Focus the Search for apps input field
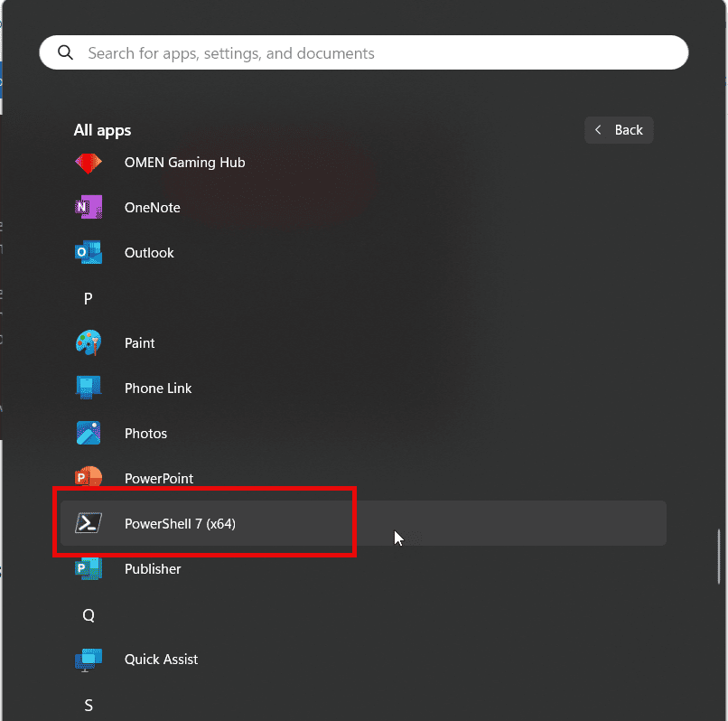 pos(363,52)
